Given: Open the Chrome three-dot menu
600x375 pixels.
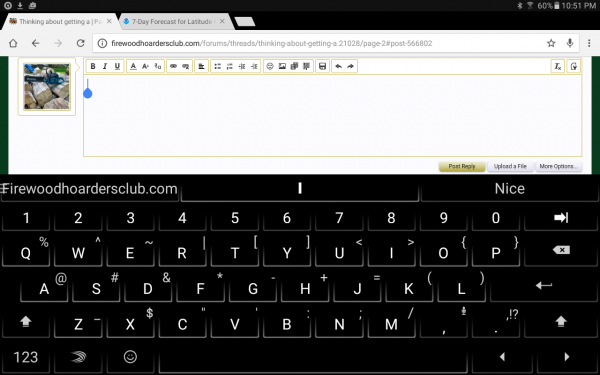Looking at the screenshot, I should (589, 43).
